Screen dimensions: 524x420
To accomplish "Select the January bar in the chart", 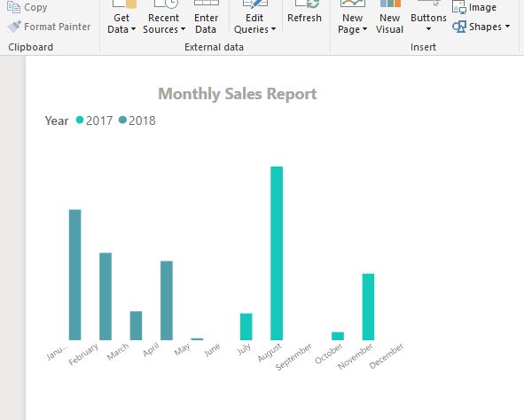I will point(74,275).
